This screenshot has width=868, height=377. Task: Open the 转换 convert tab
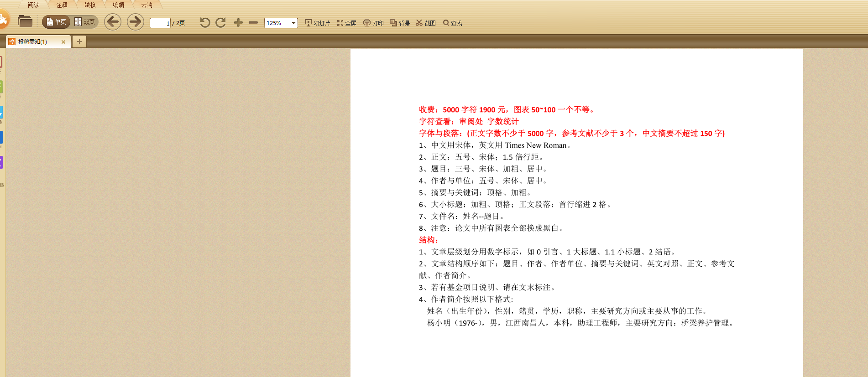tap(90, 5)
